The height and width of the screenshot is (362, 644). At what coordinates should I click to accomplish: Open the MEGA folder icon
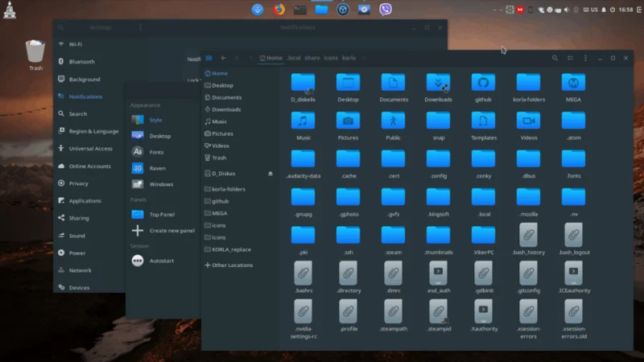click(x=573, y=83)
